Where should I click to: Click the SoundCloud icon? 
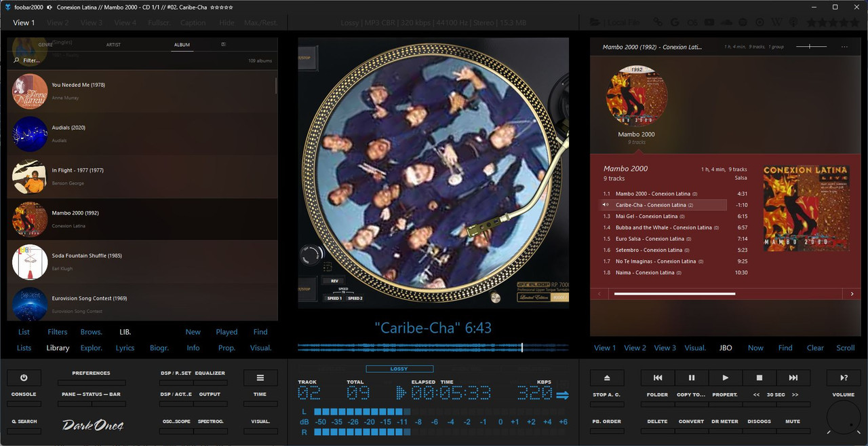pos(726,22)
